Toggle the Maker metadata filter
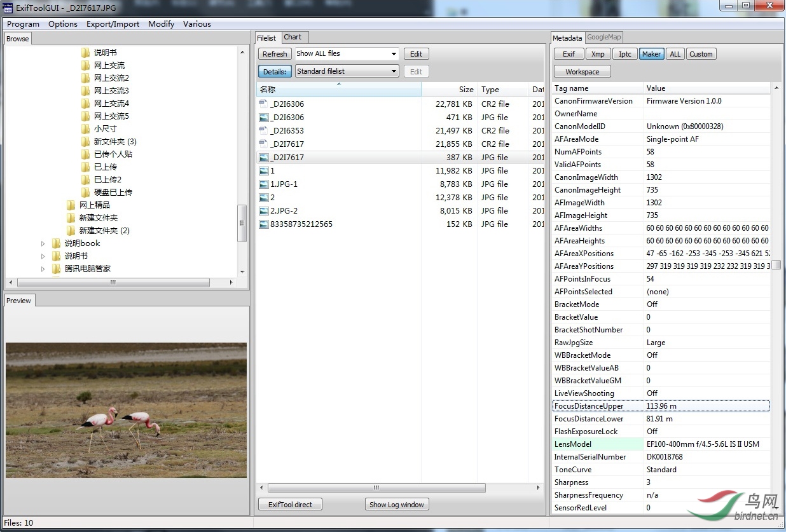Viewport: 786px width, 532px height. pos(651,54)
